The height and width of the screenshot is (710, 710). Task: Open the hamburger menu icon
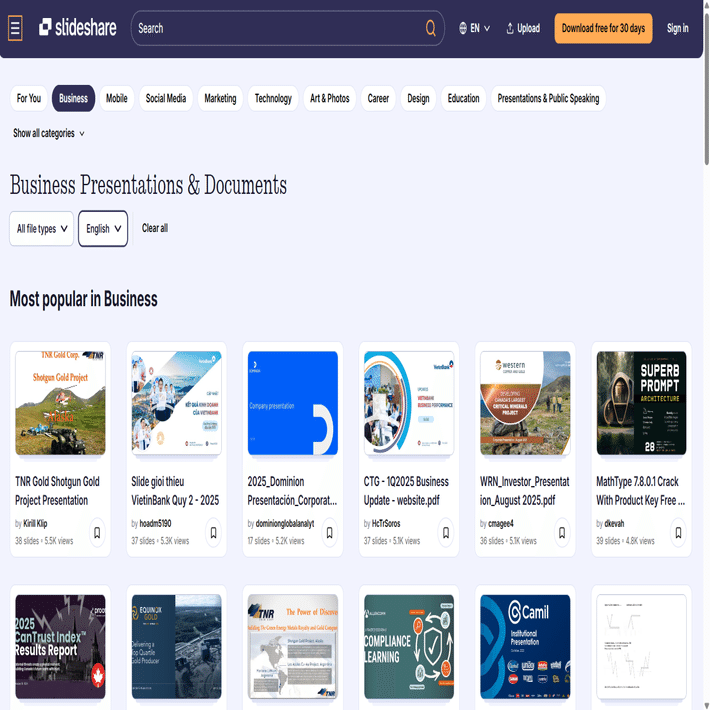click(15, 28)
